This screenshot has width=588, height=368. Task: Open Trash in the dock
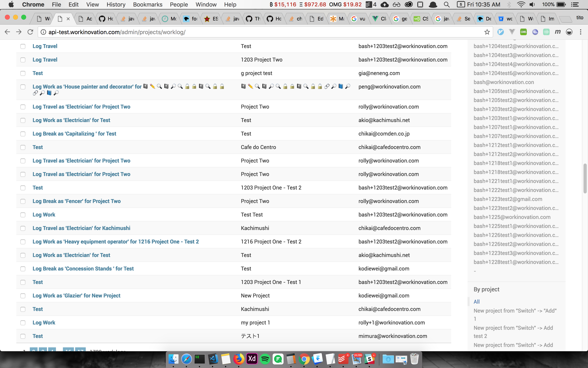pos(414,359)
